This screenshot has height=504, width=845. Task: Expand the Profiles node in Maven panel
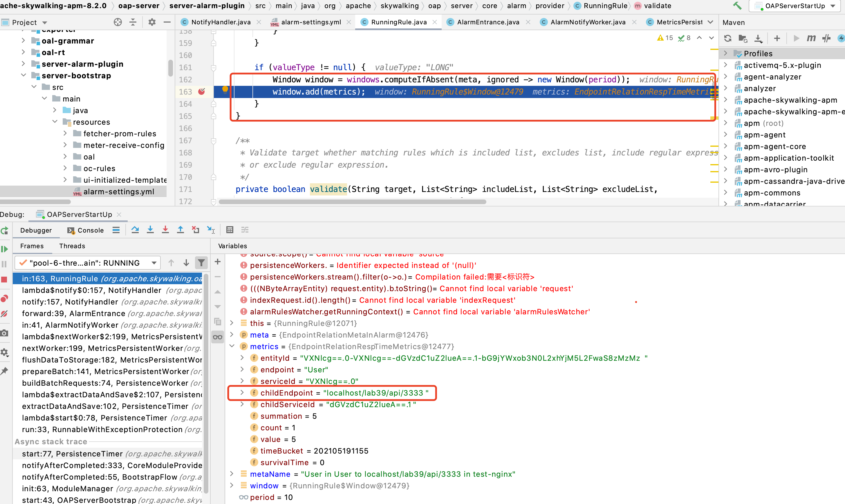pos(726,53)
